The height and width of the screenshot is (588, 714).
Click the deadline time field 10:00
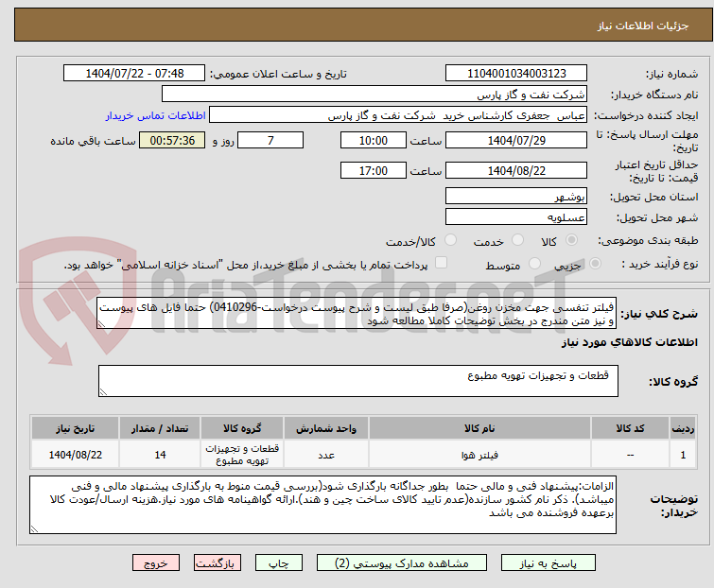[374, 140]
